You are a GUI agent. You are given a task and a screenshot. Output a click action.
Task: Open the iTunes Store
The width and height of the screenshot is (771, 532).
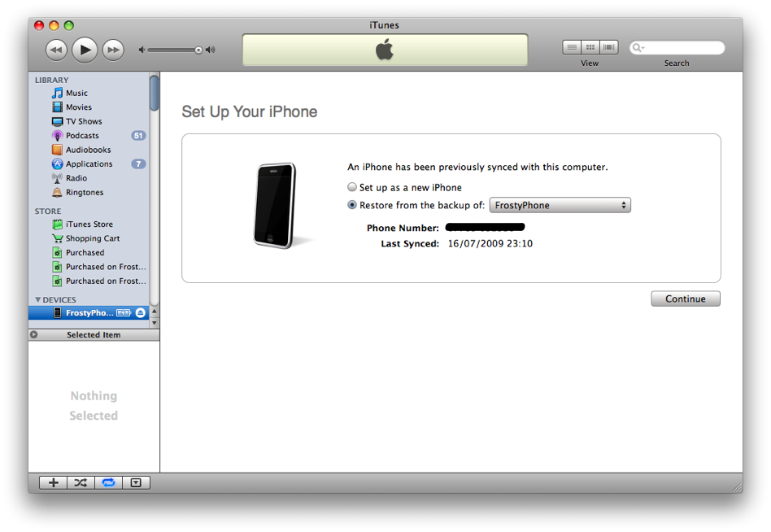tap(89, 225)
